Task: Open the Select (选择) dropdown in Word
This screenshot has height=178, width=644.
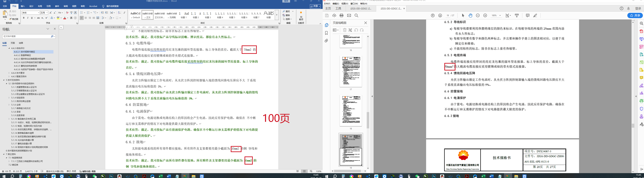Action: (287, 19)
